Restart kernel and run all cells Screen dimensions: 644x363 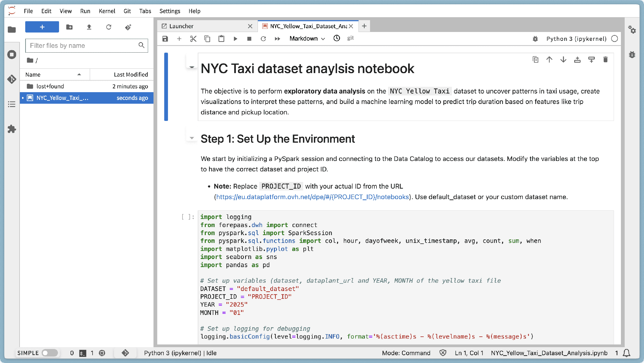277,39
